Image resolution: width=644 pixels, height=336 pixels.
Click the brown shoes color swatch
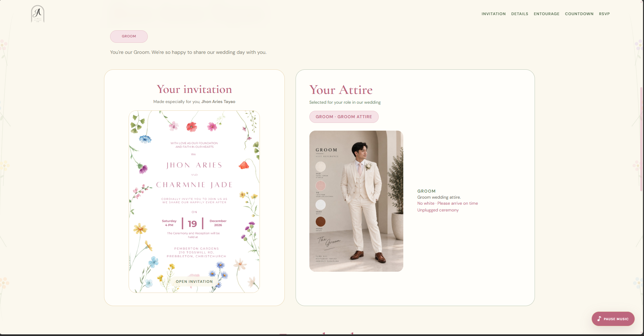320,222
